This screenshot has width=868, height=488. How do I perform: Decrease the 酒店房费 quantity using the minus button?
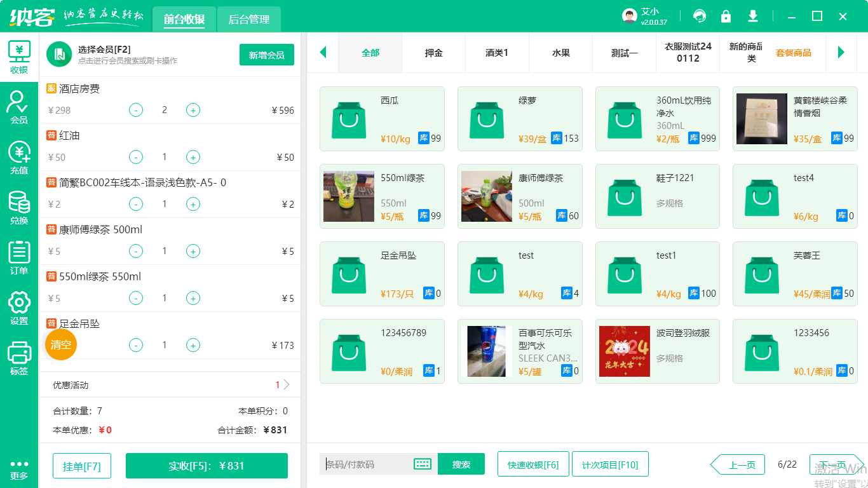[135, 110]
